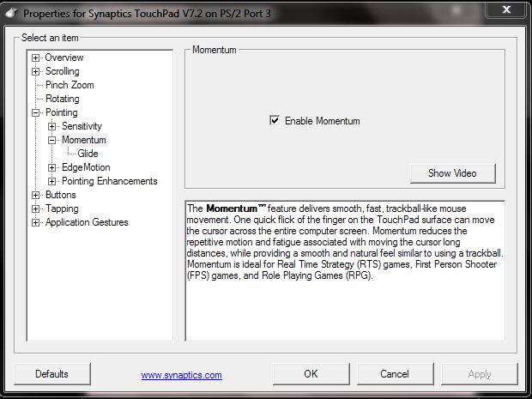Select Application Gestures item
Image resolution: width=532 pixels, height=399 pixels.
click(87, 222)
